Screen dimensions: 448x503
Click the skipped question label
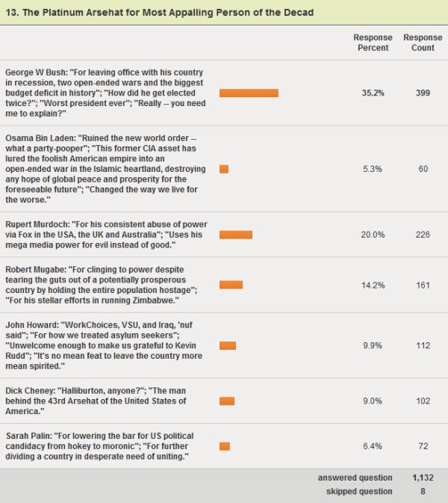[359, 491]
